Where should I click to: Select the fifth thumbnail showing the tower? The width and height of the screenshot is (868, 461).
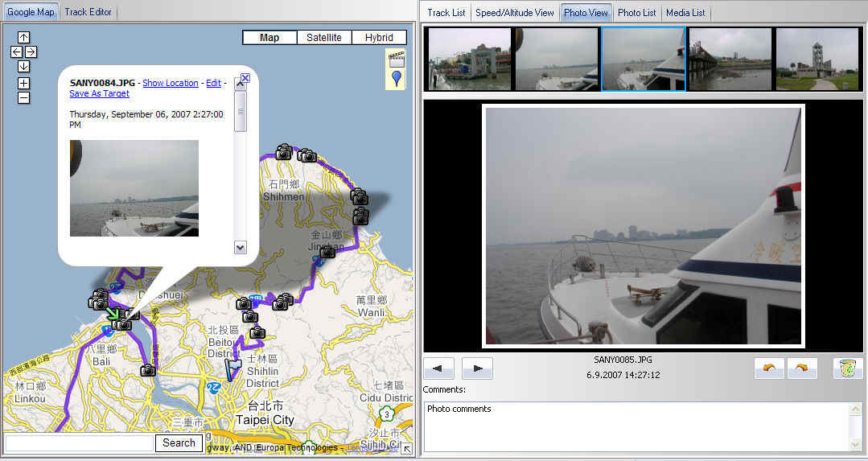(x=817, y=60)
